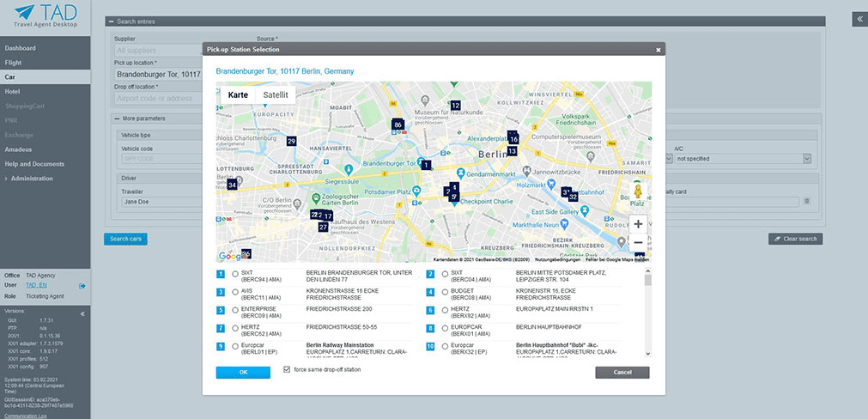The height and width of the screenshot is (419, 868).
Task: Click map marker 12 near Museum für Naturkunde
Action: 455,106
